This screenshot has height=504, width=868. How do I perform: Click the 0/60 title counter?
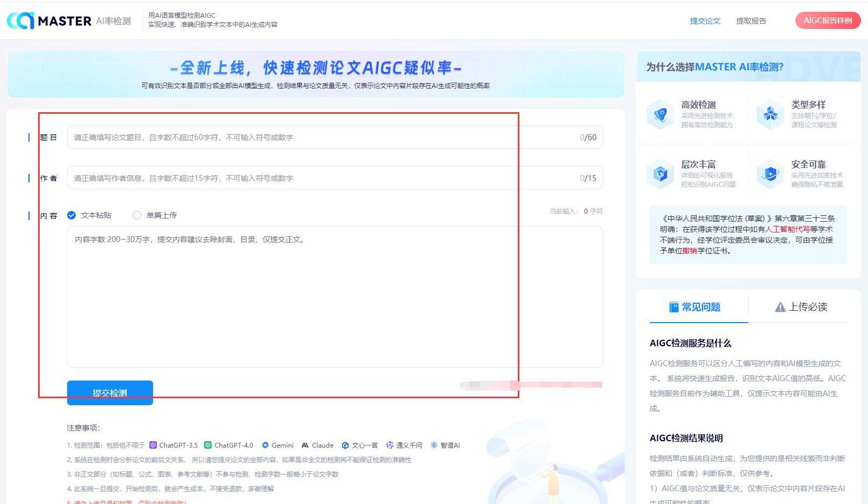(588, 137)
